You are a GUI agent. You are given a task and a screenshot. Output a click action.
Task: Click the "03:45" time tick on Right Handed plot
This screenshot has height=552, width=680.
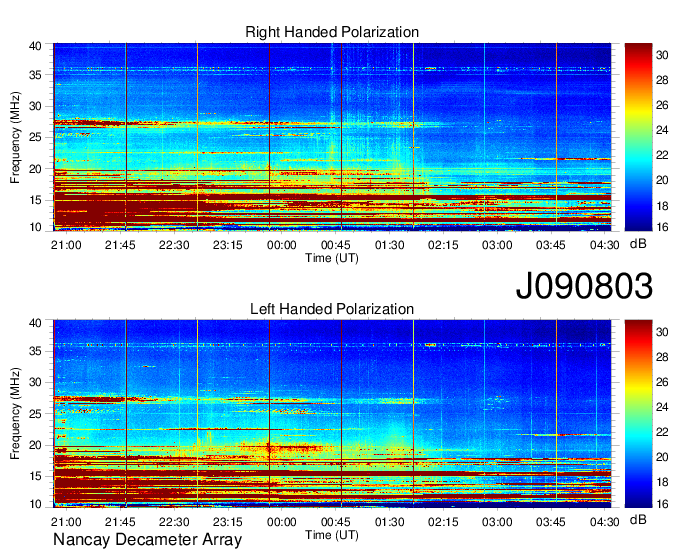coord(551,245)
